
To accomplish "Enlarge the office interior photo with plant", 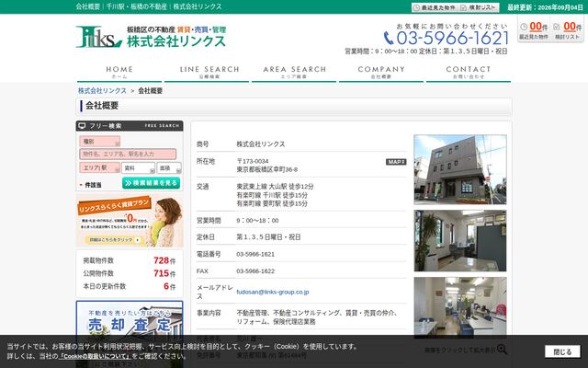I will coord(460,241).
